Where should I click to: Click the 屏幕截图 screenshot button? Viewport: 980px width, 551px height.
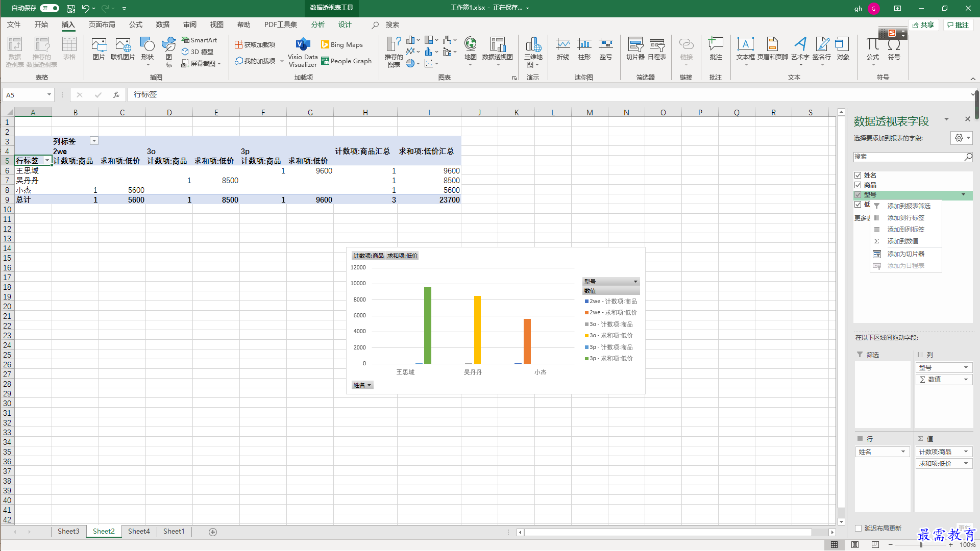(201, 64)
